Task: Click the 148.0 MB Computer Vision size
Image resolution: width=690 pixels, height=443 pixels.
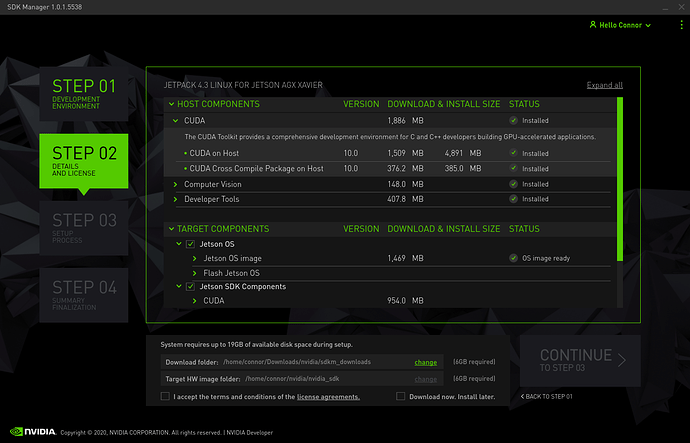Action: [405, 184]
